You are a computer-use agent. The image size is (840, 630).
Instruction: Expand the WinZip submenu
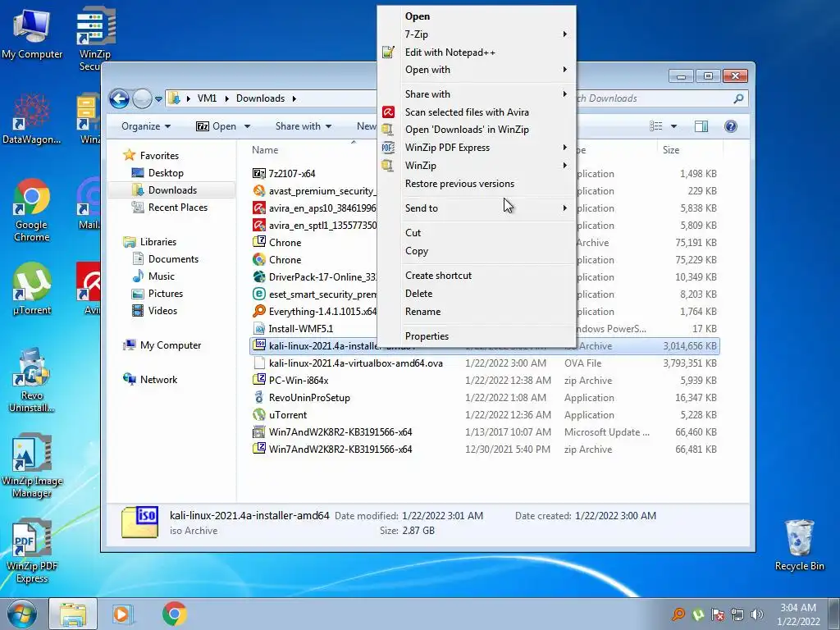pos(477,166)
